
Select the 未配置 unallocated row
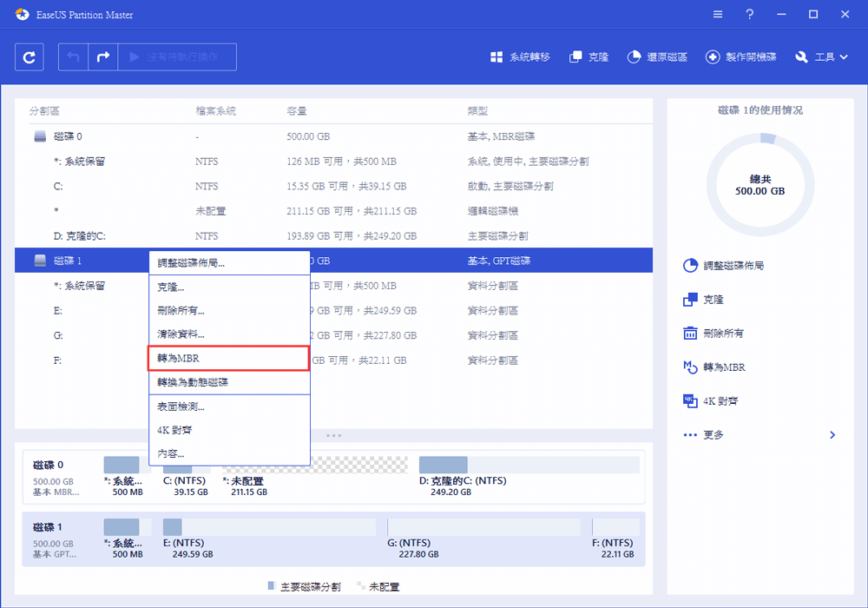[333, 211]
